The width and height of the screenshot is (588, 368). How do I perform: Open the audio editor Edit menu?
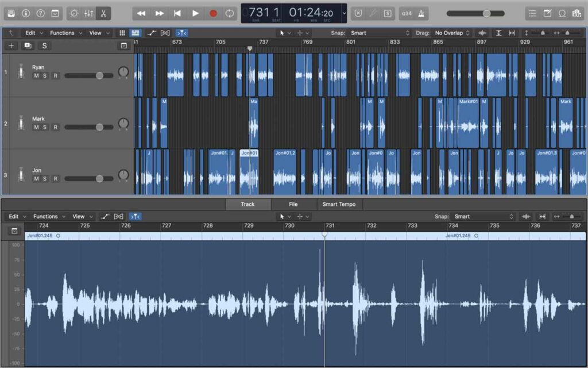(x=18, y=217)
